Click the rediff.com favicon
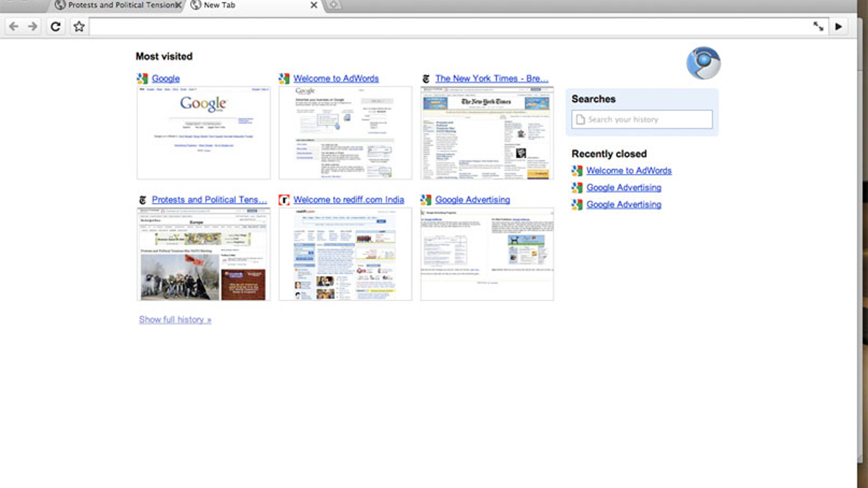Screen dimensions: 868x488 (284, 200)
